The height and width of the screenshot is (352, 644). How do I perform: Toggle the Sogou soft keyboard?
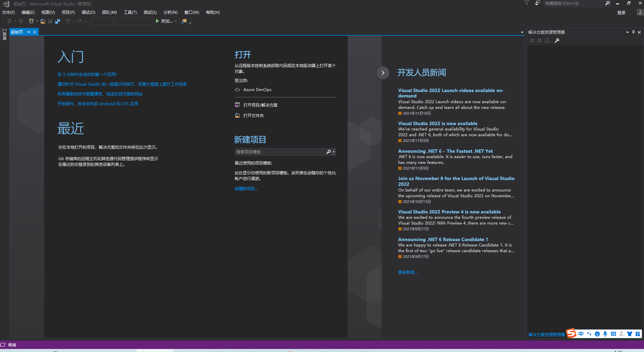[614, 333]
